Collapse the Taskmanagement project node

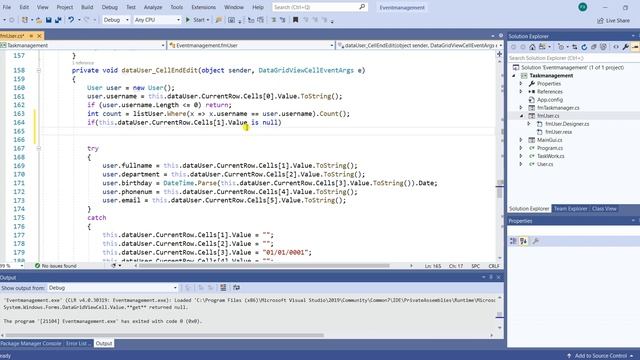514,76
